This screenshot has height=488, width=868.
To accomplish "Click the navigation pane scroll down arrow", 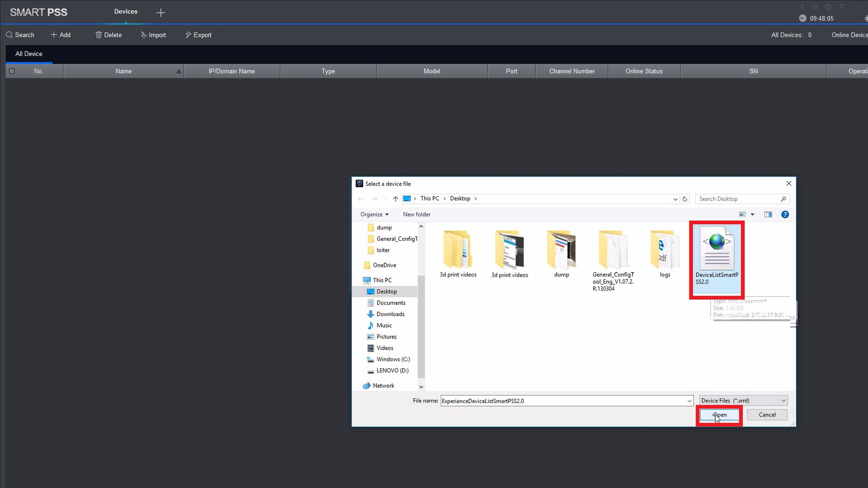I will [421, 387].
